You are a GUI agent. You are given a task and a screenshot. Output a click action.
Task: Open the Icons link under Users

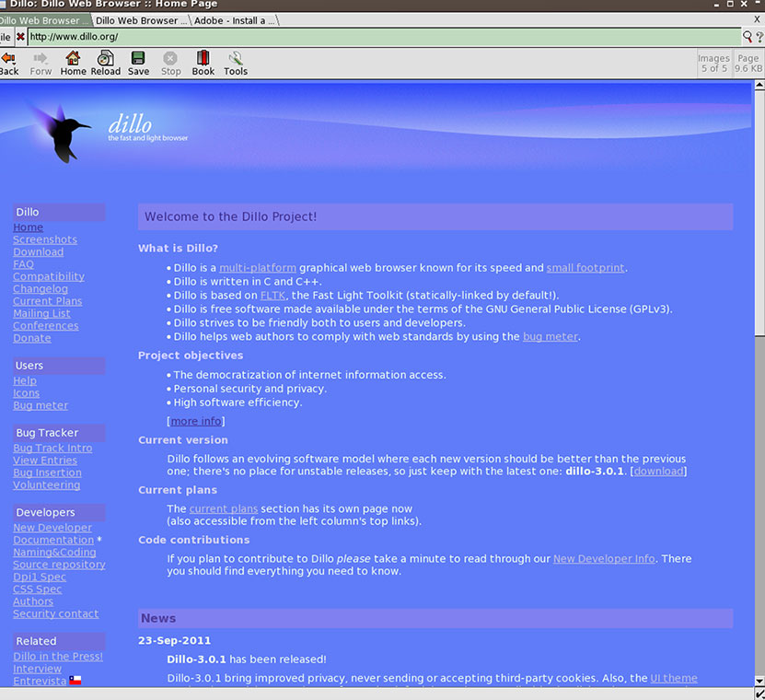[x=27, y=393]
